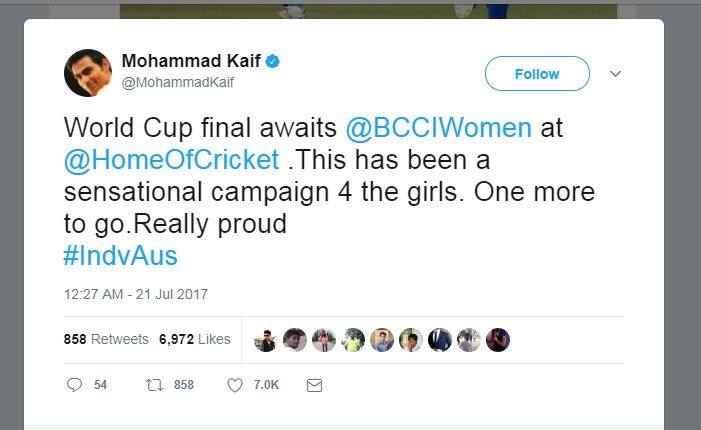Open the 12:27 AM - 21 Jul 2017 timestamp
701x430 pixels.
tap(136, 294)
